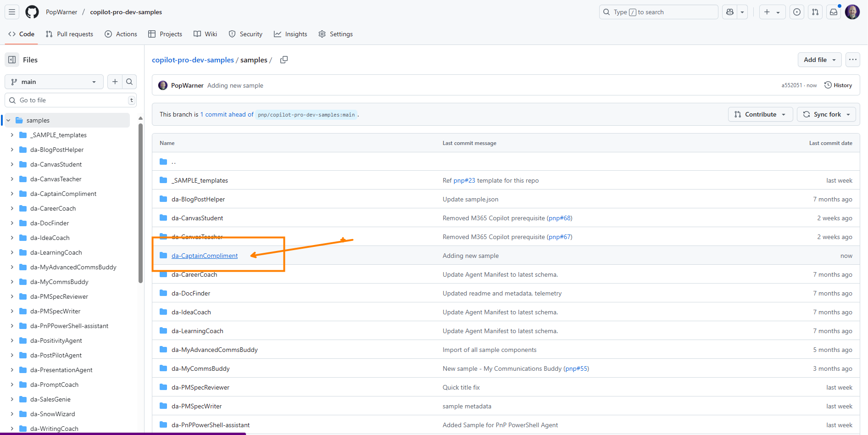View the commit History
This screenshot has height=435, width=868.
[838, 85]
